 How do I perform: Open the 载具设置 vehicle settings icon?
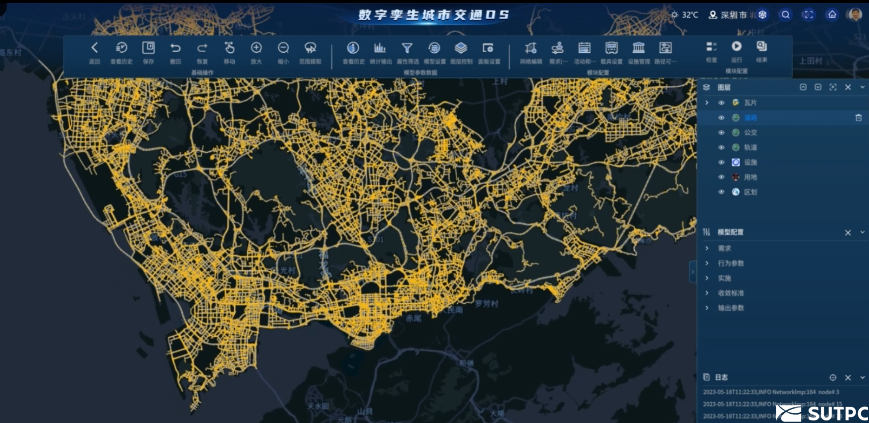pos(612,48)
